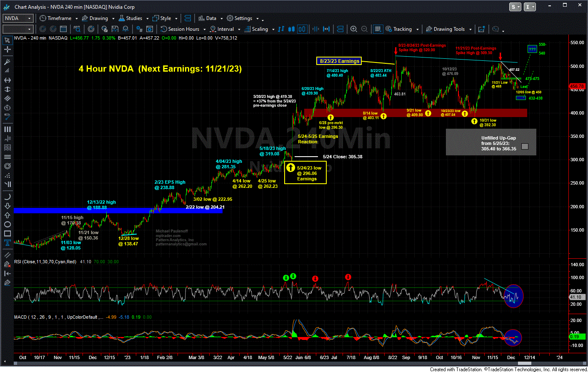Select the pointer tool in left sidebar
This screenshot has width=588, height=372.
[7, 40]
